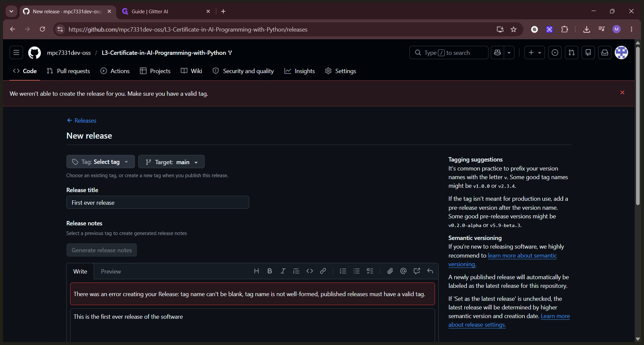Viewport: 644px width, 345px height.
Task: Open browser extensions puzzle icon
Action: tap(565, 29)
